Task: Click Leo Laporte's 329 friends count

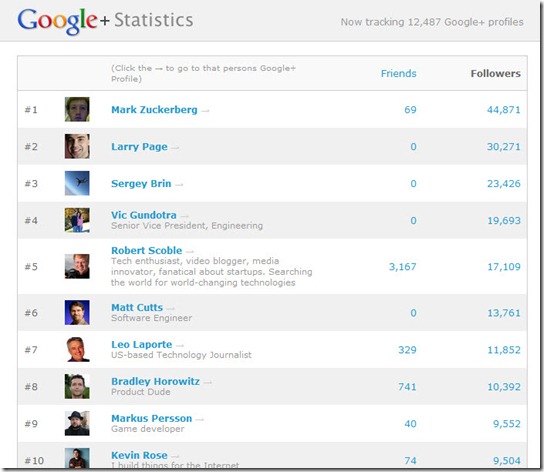Action: pos(407,350)
